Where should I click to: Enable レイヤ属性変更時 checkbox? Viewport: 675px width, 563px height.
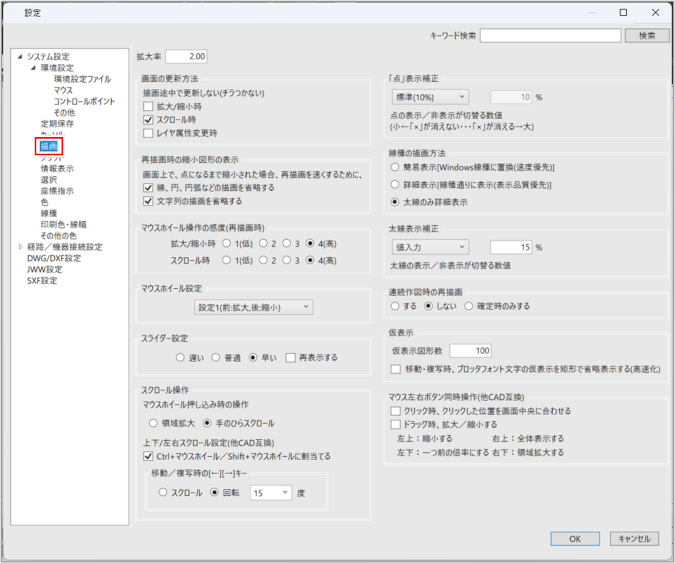coord(148,133)
